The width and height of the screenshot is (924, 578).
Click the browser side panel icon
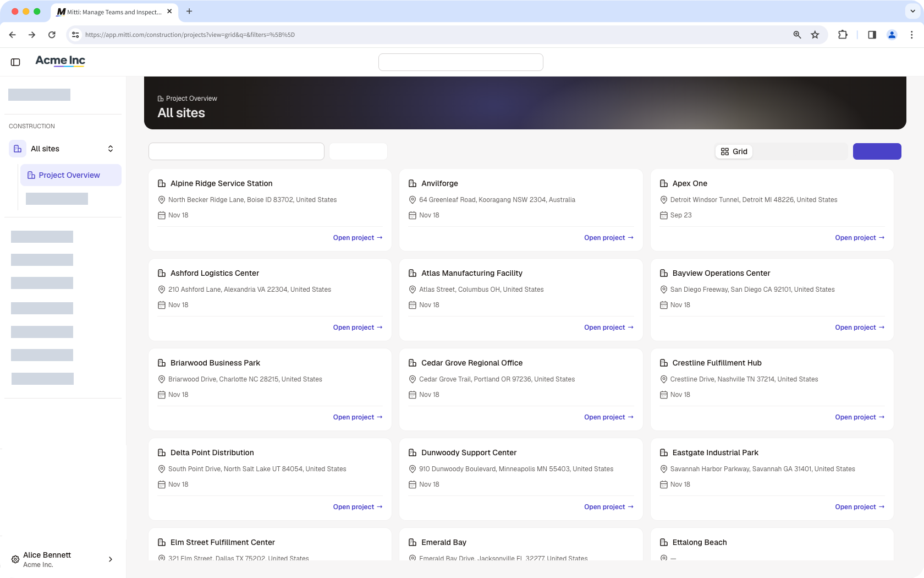tap(872, 35)
